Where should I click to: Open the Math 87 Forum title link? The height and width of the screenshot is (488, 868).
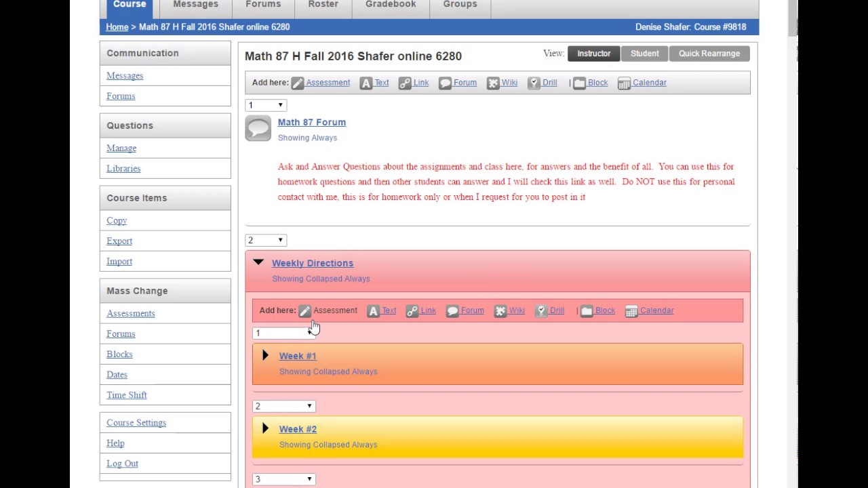tap(312, 123)
